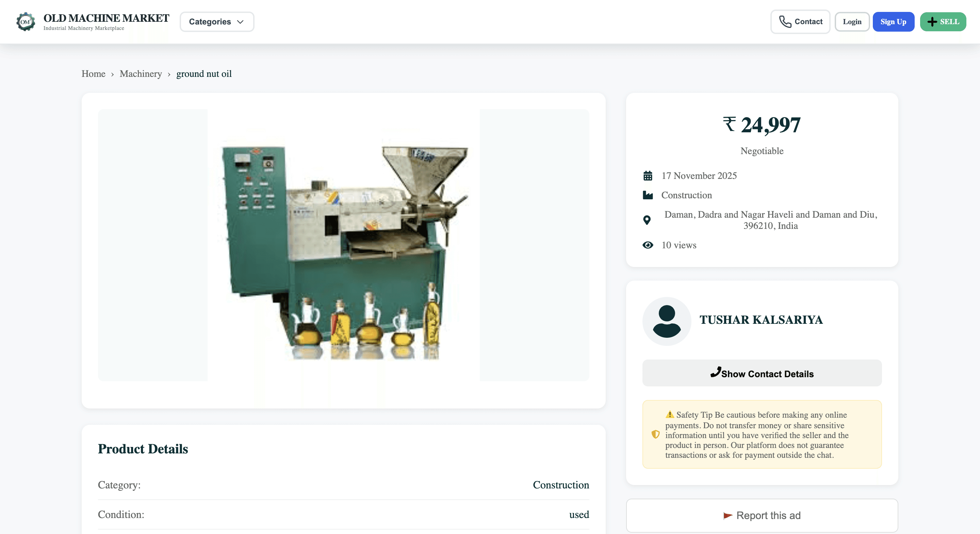Image resolution: width=980 pixels, height=534 pixels.
Task: Click the location pin icon by Daman address
Action: pyautogui.click(x=647, y=220)
